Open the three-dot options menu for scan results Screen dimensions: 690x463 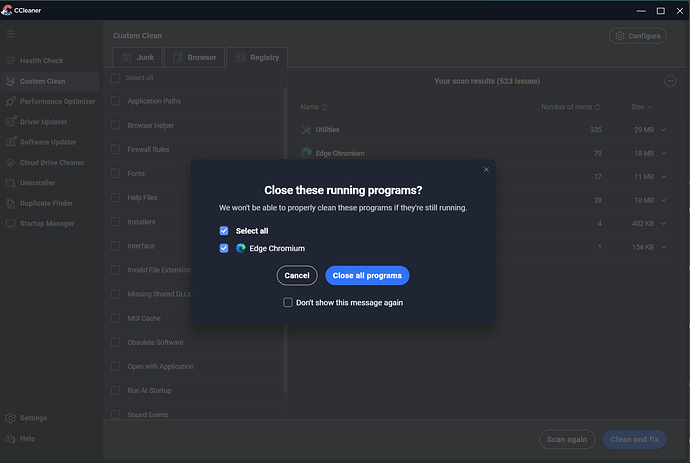coord(670,81)
